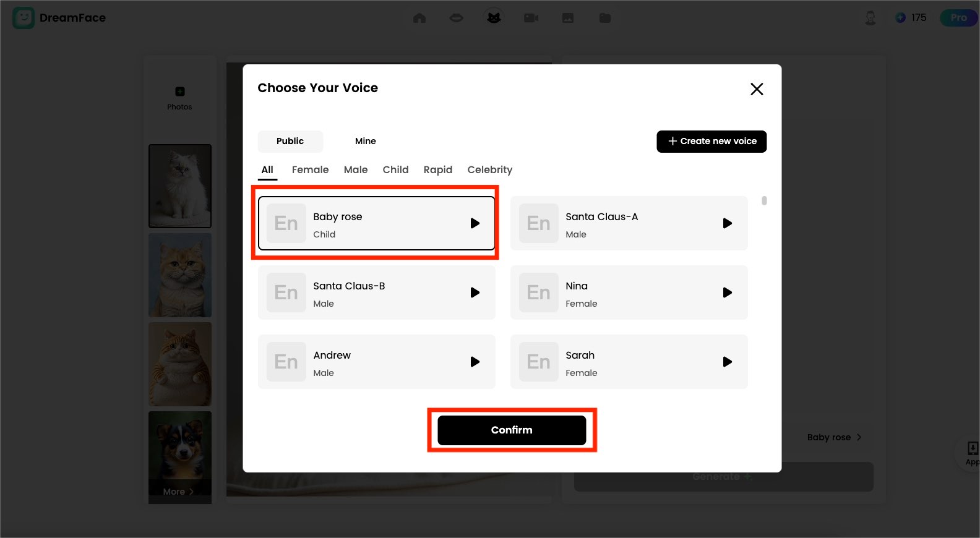This screenshot has width=980, height=538.
Task: Close the Choose Your Voice dialog
Action: tap(756, 89)
